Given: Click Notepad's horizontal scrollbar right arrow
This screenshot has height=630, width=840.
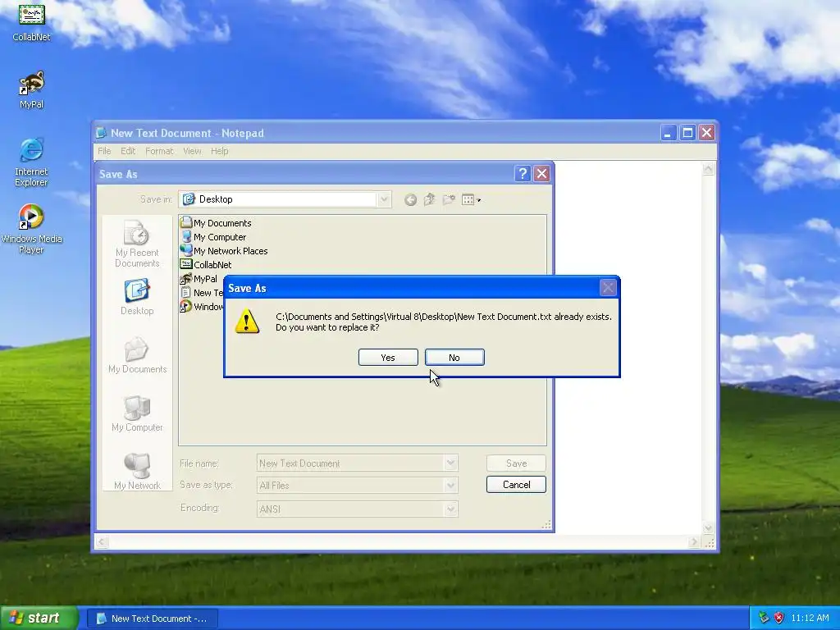Looking at the screenshot, I should tap(694, 542).
